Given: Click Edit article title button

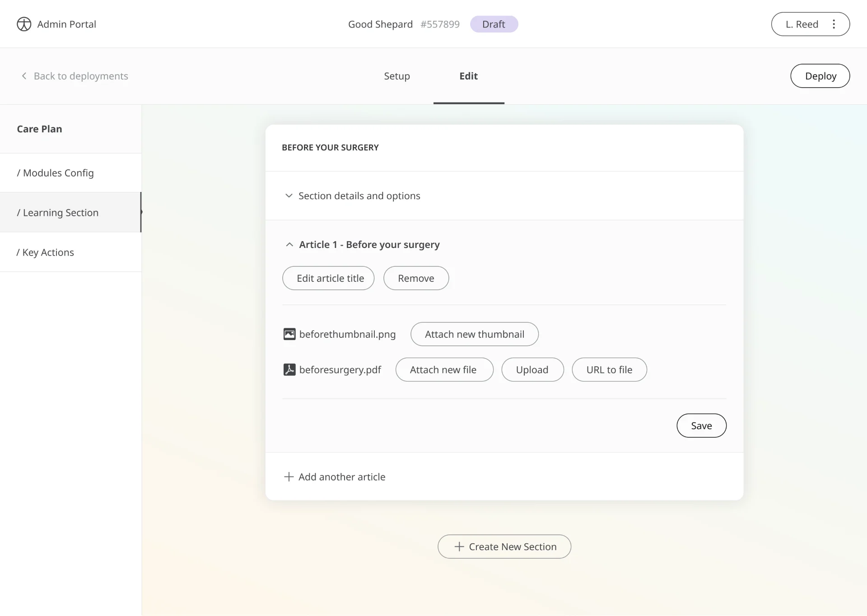Looking at the screenshot, I should click(x=328, y=278).
